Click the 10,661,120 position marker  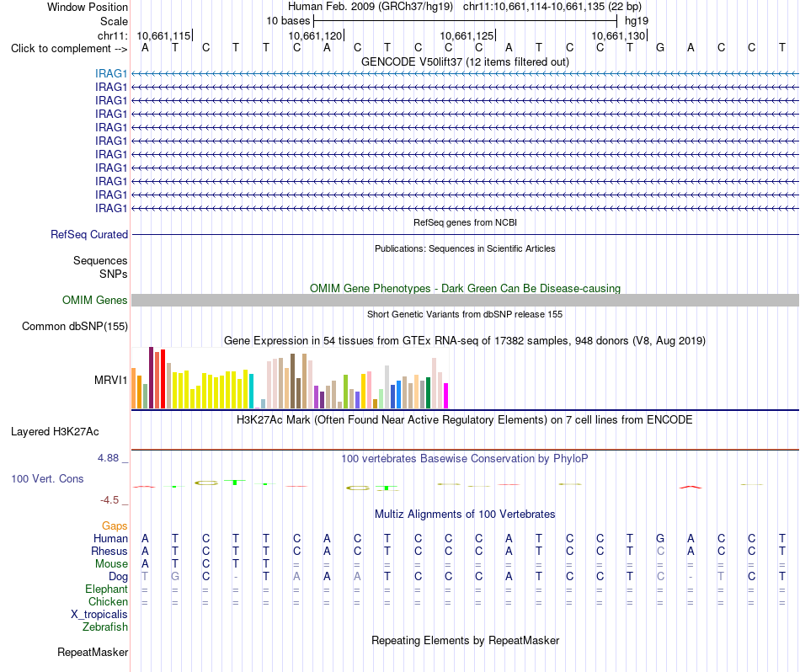point(315,35)
